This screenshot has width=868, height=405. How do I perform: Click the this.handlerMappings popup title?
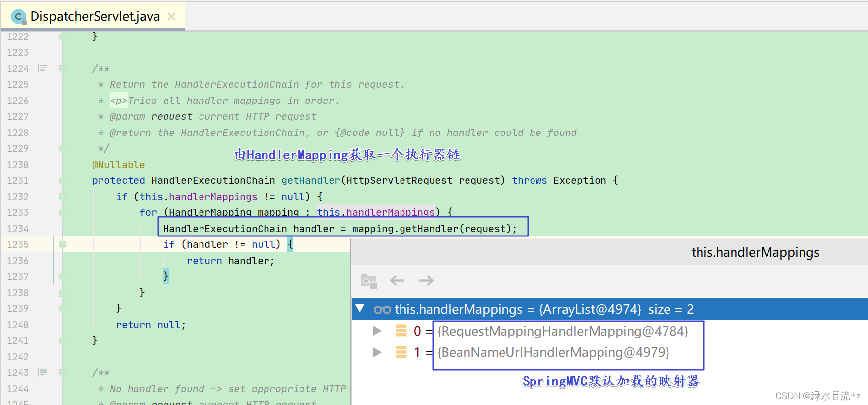755,252
